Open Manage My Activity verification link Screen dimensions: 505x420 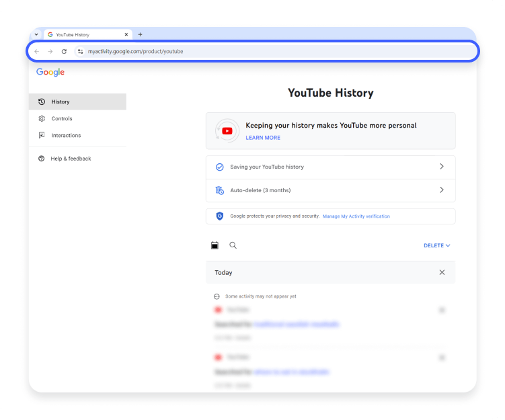point(356,216)
